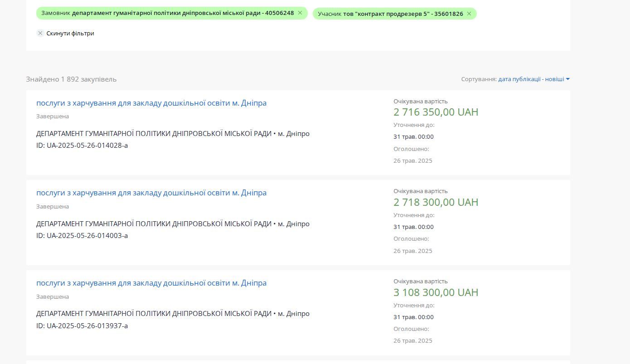Image resolution: width=630 pixels, height=364 pixels.
Task: Remove the Учасник filter chip via X
Action: [469, 14]
